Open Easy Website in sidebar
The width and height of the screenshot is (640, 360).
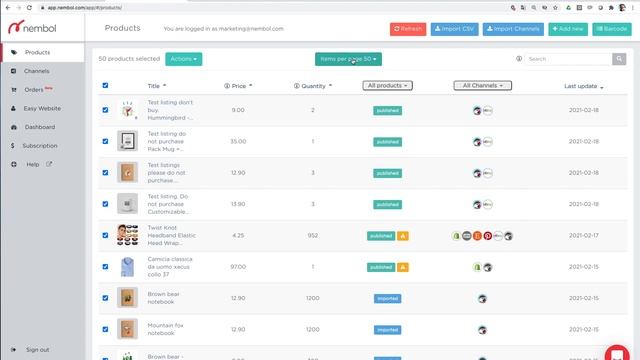click(x=42, y=109)
